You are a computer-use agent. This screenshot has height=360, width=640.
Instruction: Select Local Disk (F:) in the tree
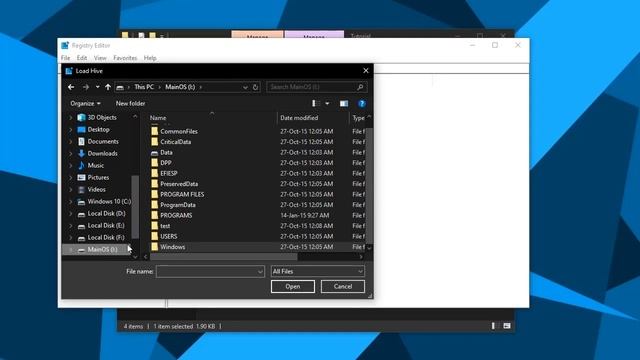click(106, 238)
